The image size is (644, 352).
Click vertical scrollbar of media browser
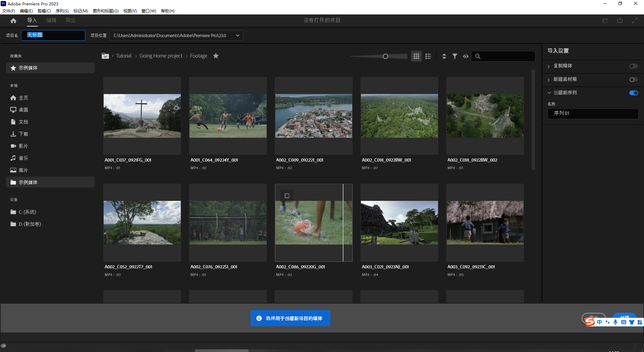[533, 120]
